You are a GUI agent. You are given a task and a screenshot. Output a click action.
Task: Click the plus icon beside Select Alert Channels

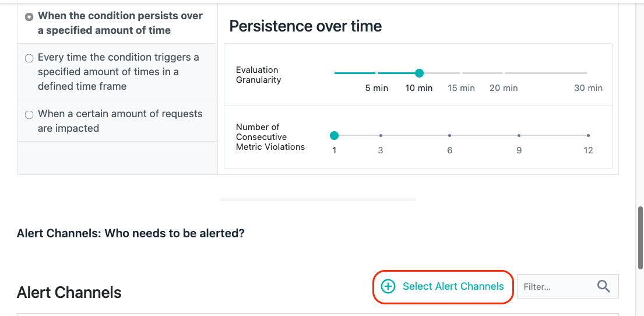point(388,286)
